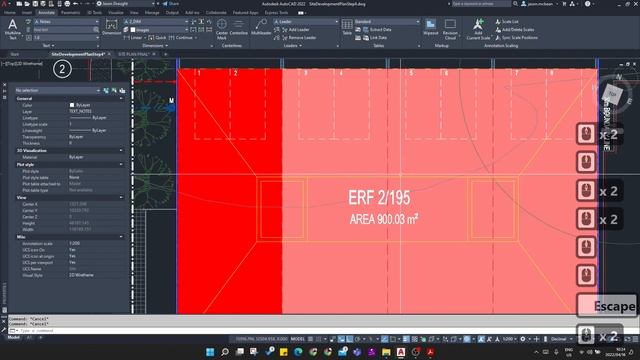The height and width of the screenshot is (360, 640).
Task: Click Sync Scale Positions
Action: coord(516,38)
